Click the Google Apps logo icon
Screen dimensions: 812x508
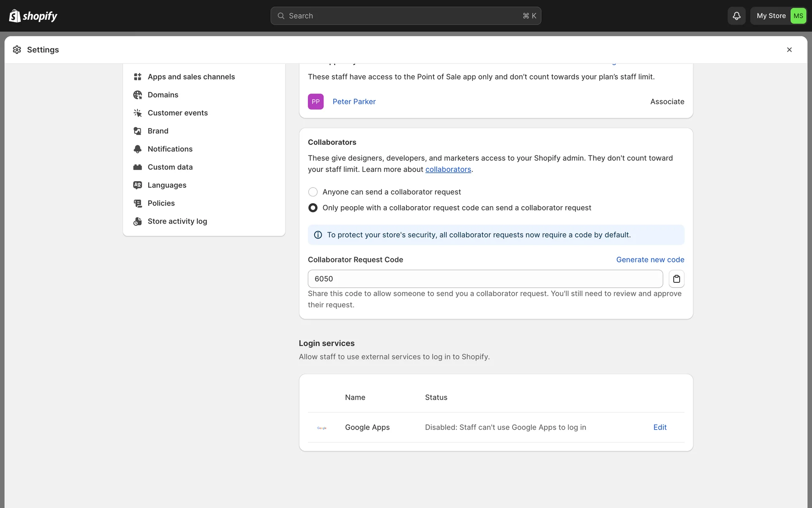click(322, 428)
